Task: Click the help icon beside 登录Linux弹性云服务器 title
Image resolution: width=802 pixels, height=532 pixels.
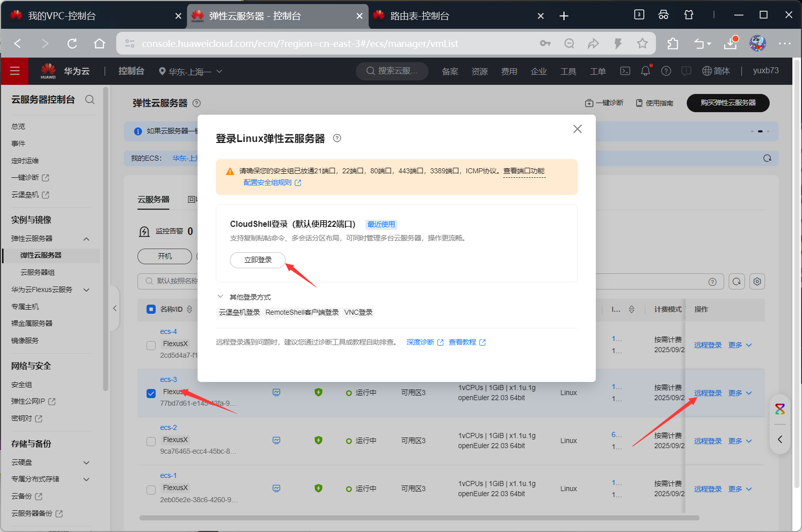Action: (337, 138)
